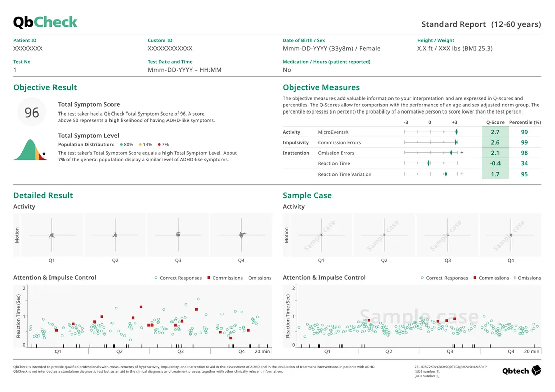Viewport: 555px width, 392px height.
Task: Click the Detailed Result Q4 motion plot
Action: click(241, 235)
